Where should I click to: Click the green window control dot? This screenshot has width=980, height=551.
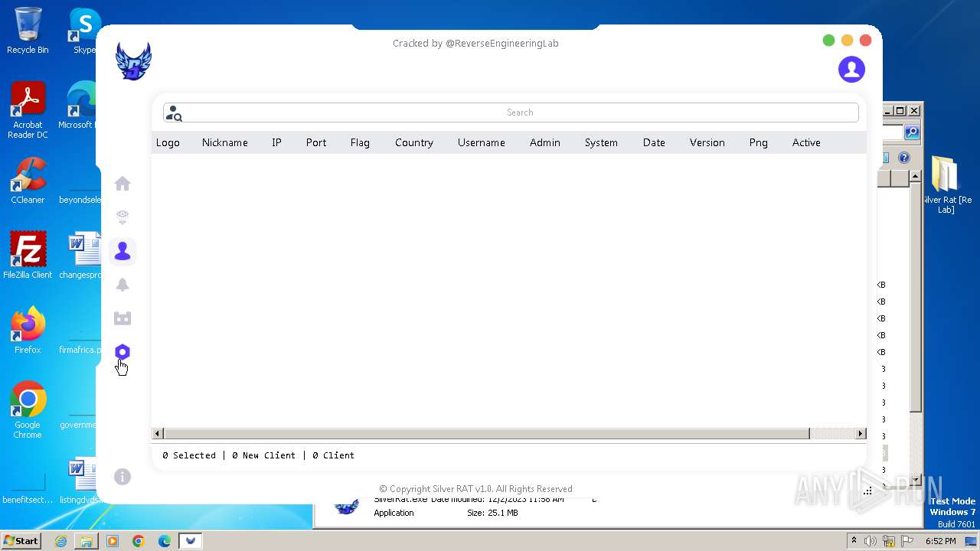click(x=828, y=41)
